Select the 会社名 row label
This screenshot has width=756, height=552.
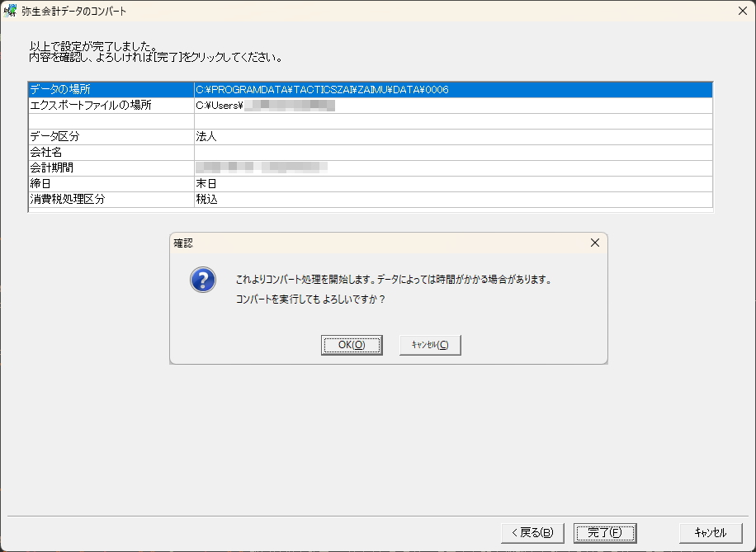pos(111,153)
